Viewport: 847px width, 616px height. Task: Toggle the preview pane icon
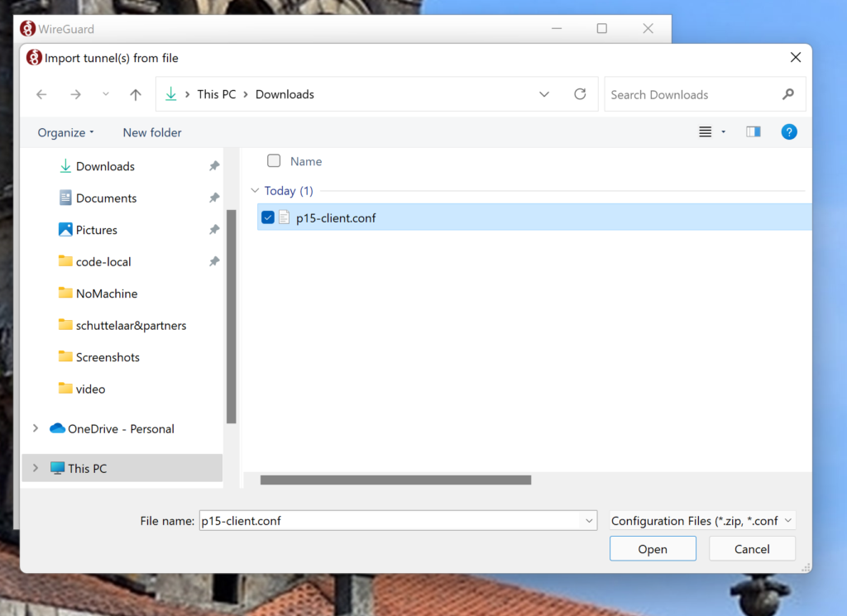pos(753,132)
